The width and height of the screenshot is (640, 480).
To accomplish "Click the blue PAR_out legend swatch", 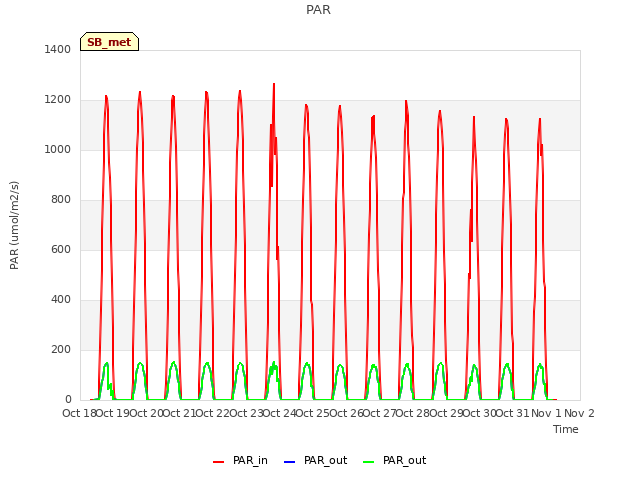I will point(289,462).
